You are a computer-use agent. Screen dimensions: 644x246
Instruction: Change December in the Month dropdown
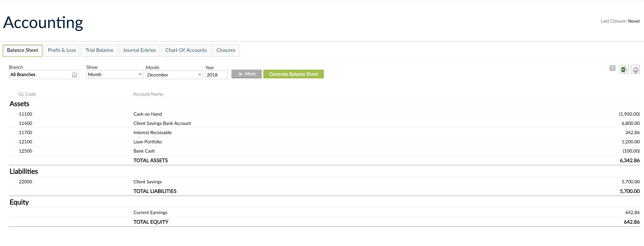[174, 75]
